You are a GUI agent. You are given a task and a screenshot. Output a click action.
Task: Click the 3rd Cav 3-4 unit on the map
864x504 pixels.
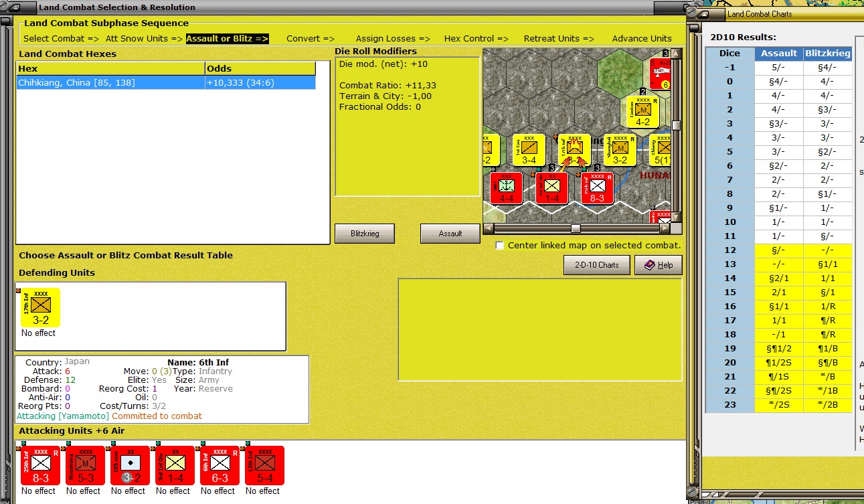(529, 150)
